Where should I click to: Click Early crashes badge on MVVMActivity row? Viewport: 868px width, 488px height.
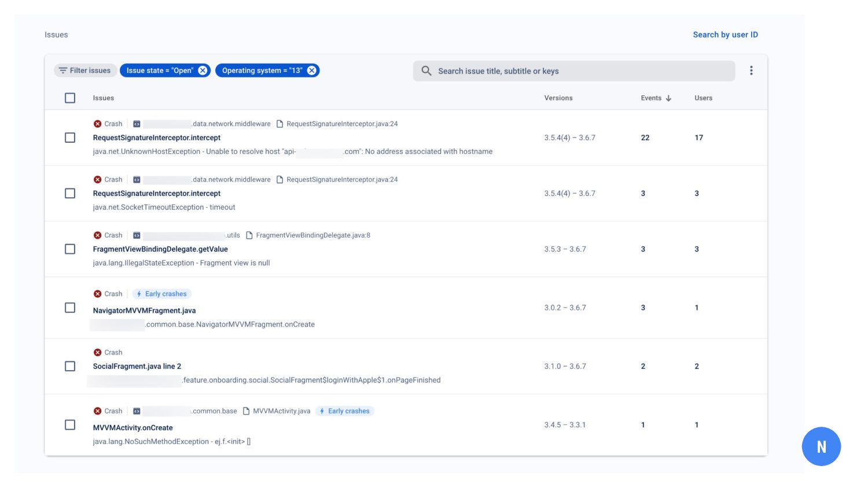coord(345,411)
